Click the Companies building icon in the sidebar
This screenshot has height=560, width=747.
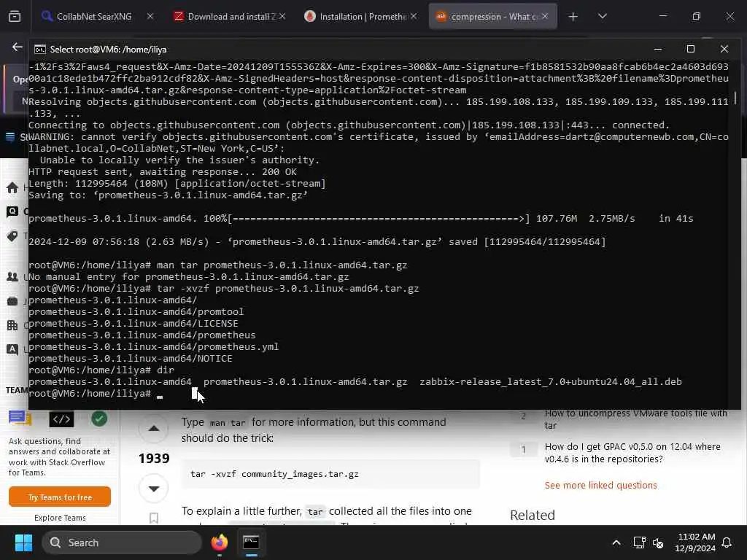click(12, 326)
